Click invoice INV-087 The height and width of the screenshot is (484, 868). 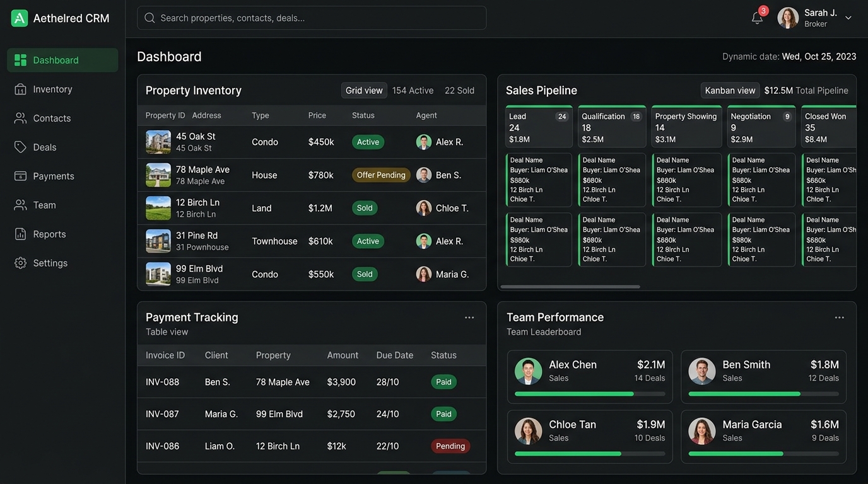click(162, 414)
